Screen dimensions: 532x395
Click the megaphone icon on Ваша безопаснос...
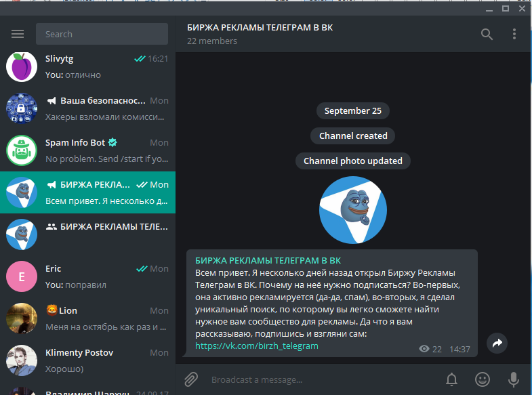coord(52,101)
